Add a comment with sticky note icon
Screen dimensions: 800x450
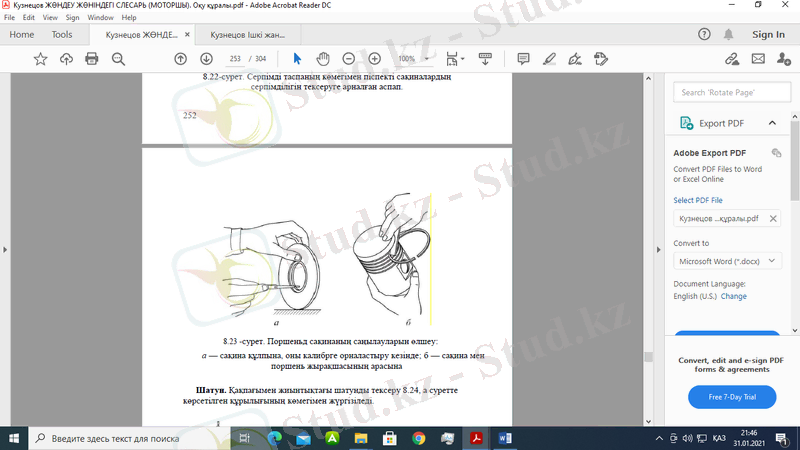pyautogui.click(x=523, y=59)
